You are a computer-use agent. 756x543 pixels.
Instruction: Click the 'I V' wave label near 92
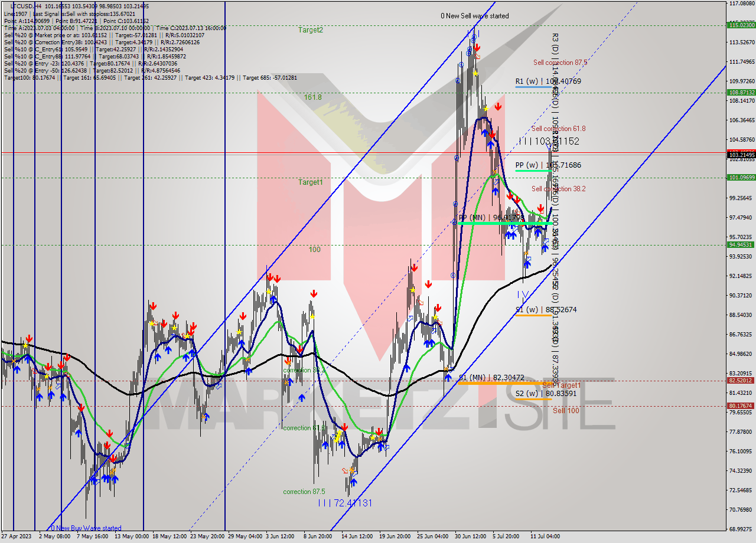[x=523, y=293]
